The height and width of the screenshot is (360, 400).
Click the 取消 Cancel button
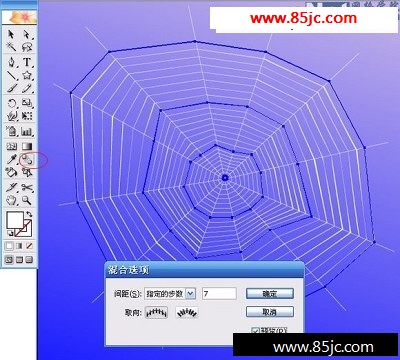(270, 312)
